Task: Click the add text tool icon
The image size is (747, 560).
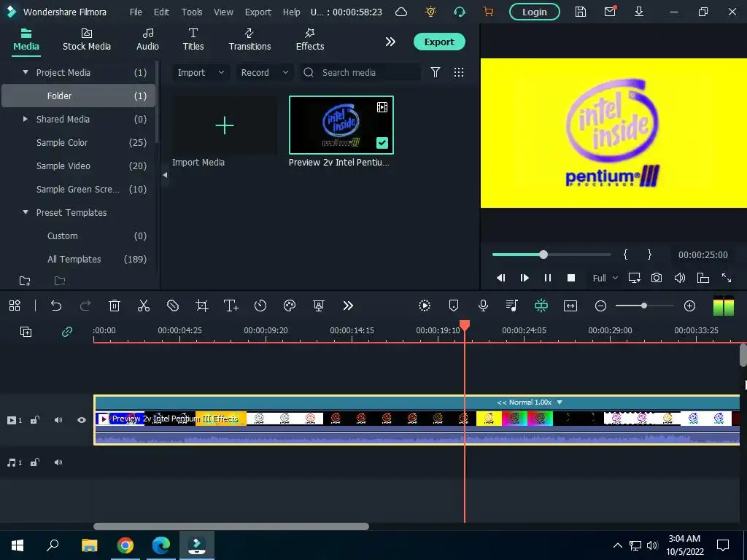Action: [x=231, y=306]
